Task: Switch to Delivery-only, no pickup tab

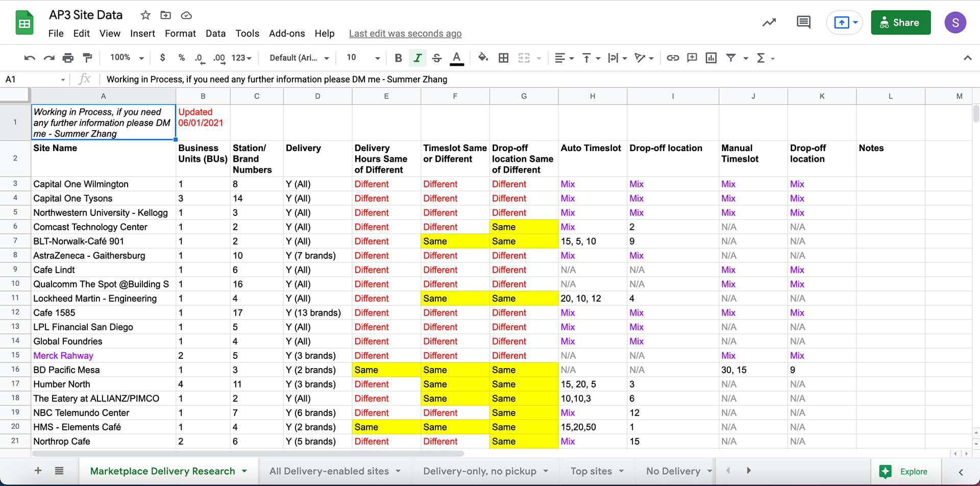Action: [485, 471]
